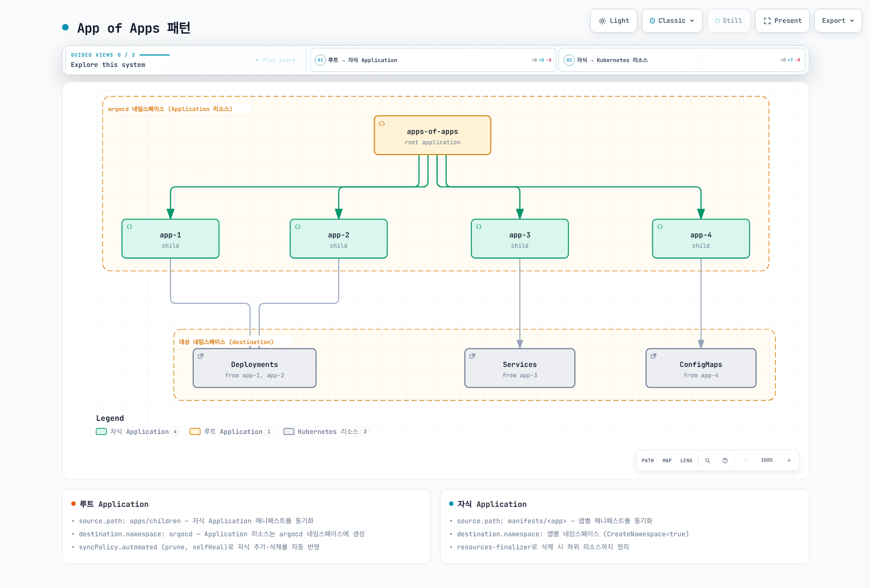The image size is (871, 588).
Task: Click the code icon on app-4 node
Action: click(660, 227)
